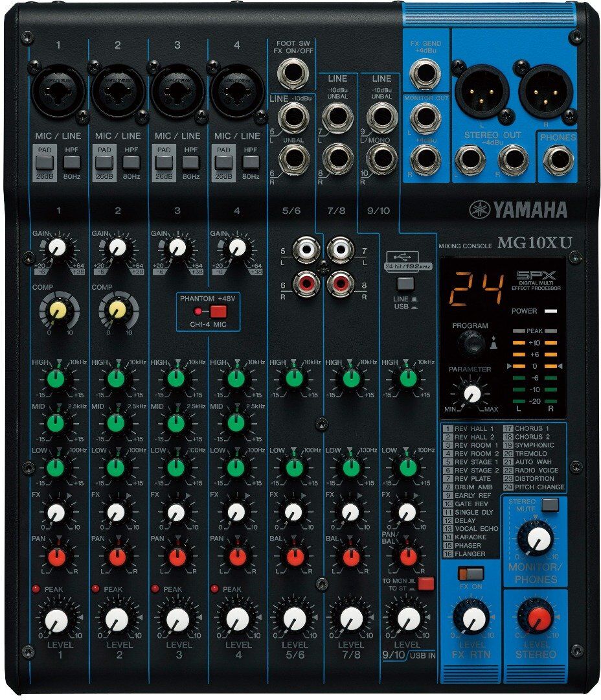Click the line input jack 7 L
The image size is (601, 700).
[x=338, y=117]
